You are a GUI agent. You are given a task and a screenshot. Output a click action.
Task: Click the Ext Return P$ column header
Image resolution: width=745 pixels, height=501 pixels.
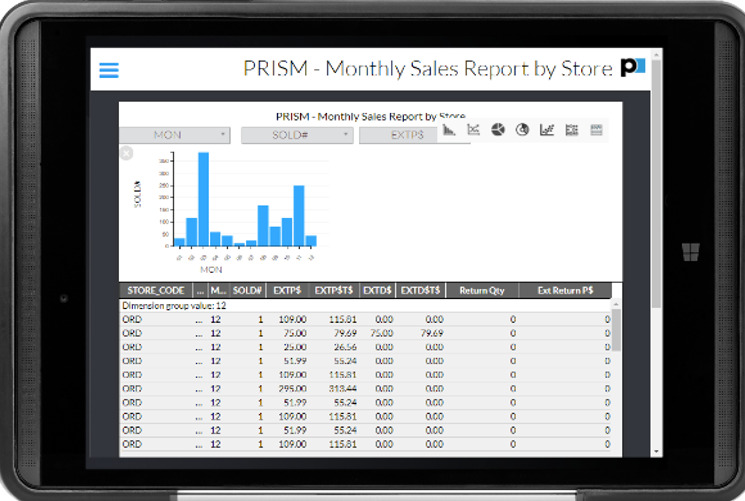click(x=565, y=290)
